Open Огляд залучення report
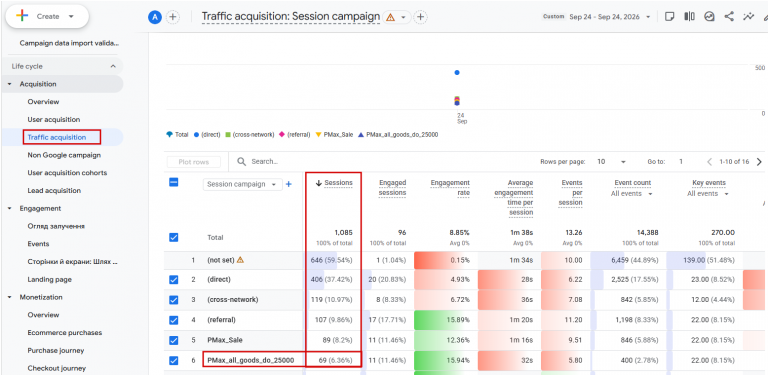The width and height of the screenshot is (768, 375). tap(56, 226)
